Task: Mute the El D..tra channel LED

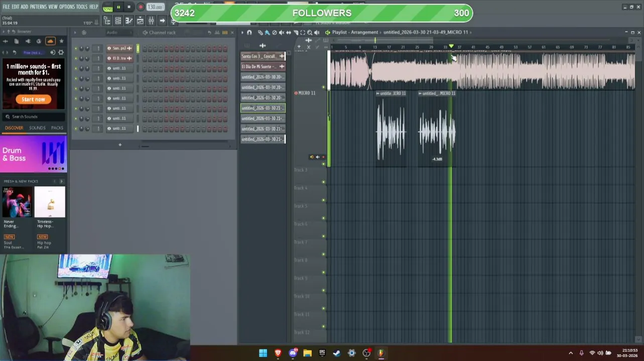Action: point(76,58)
